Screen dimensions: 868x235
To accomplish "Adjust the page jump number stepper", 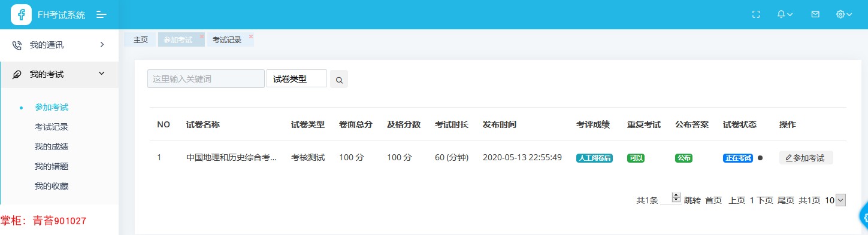I will 676,197.
